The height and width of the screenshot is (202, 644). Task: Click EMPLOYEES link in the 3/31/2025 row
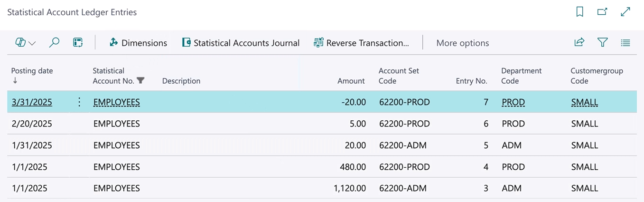click(116, 102)
